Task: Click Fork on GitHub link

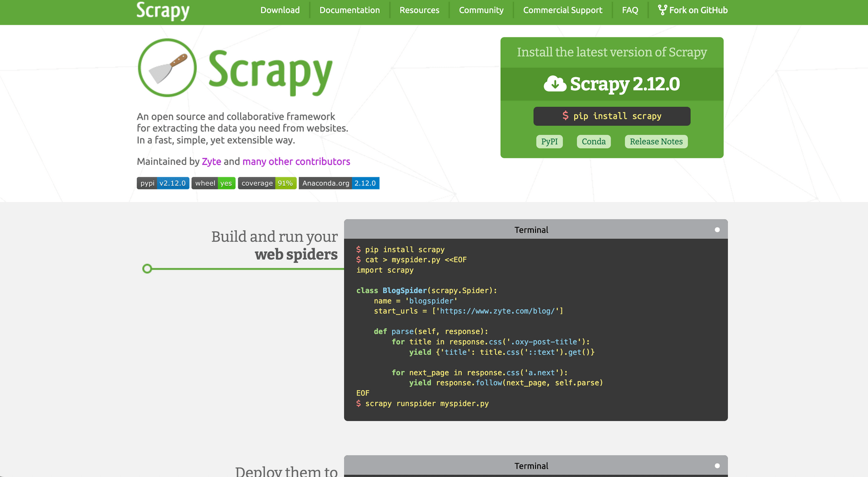Action: pos(693,10)
